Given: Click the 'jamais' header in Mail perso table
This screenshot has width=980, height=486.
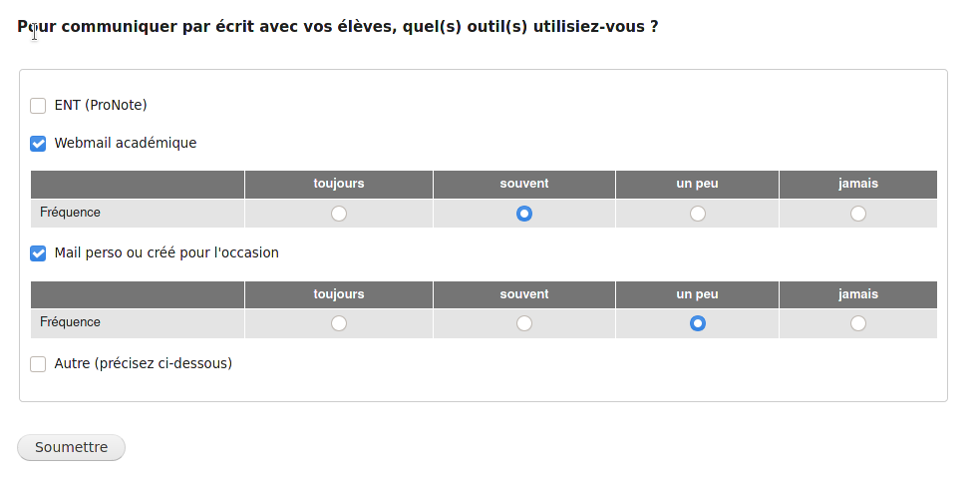Looking at the screenshot, I should pyautogui.click(x=858, y=294).
